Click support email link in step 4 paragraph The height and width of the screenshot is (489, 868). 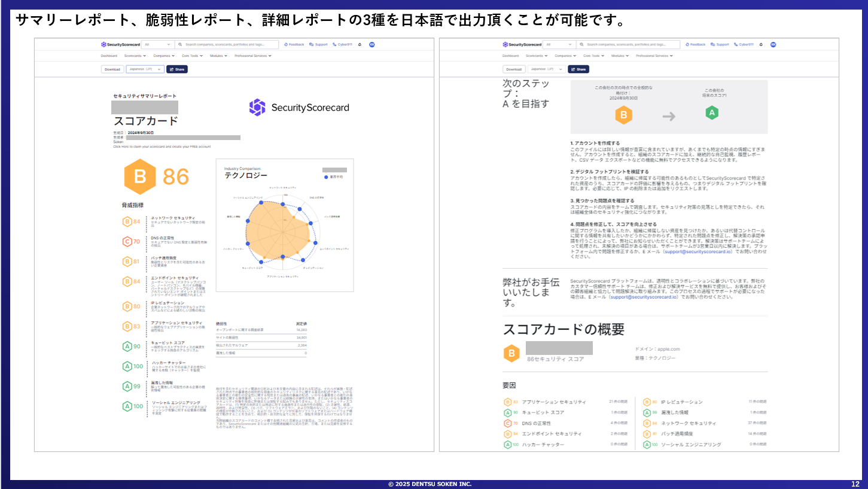[698, 252]
